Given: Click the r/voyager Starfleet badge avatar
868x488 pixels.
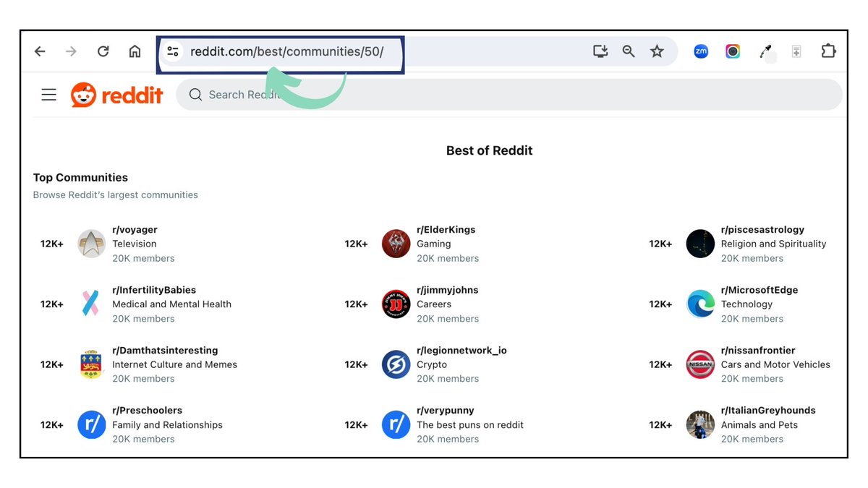Looking at the screenshot, I should tap(92, 244).
